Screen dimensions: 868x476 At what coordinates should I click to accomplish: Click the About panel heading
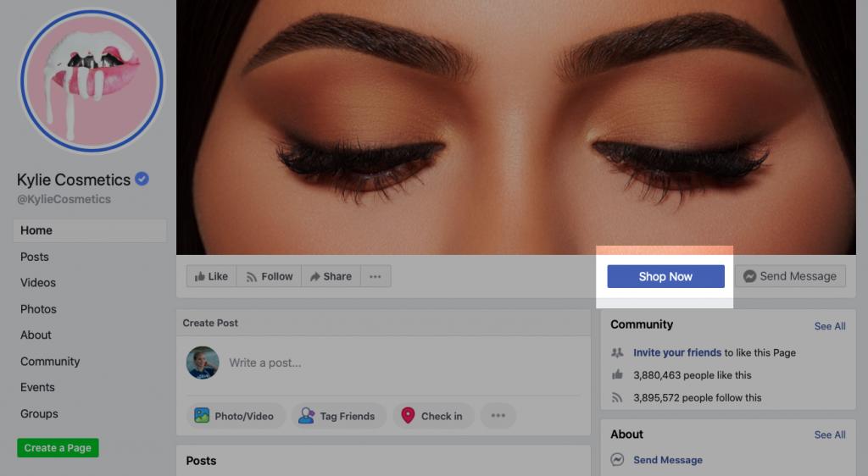(x=626, y=434)
